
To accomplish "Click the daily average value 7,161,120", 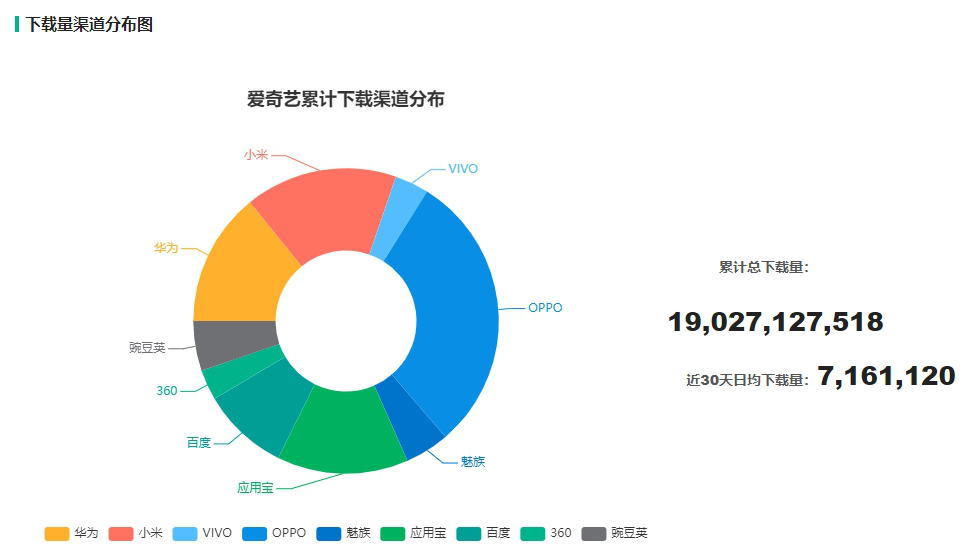I will point(886,376).
